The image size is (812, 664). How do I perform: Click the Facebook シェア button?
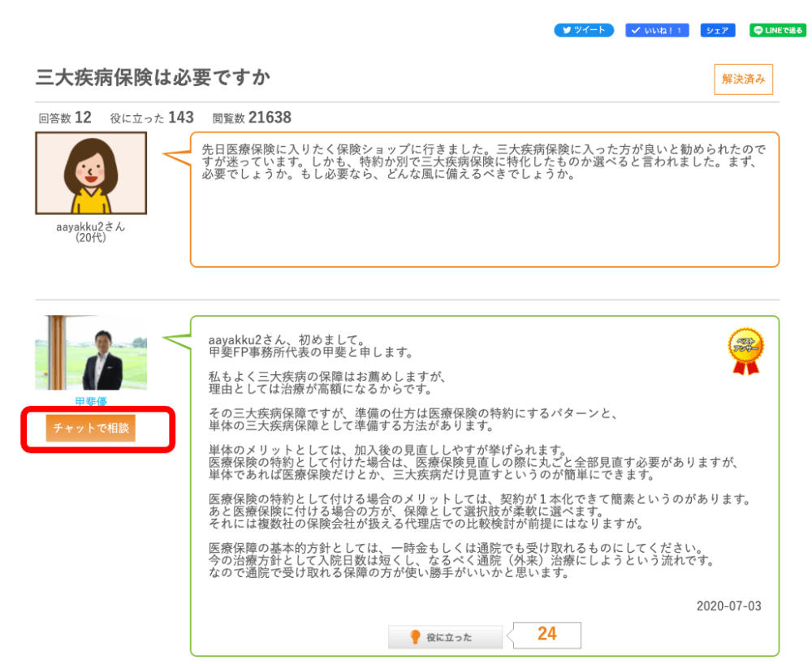[717, 30]
